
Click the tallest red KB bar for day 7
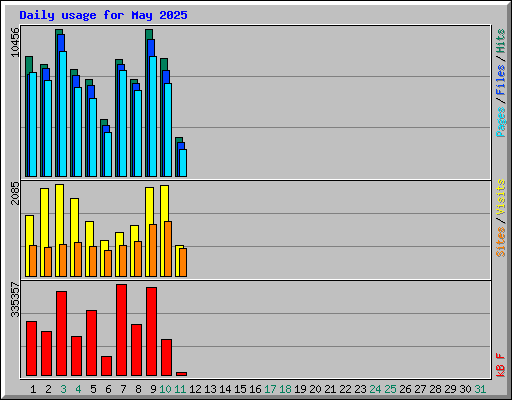pos(121,330)
